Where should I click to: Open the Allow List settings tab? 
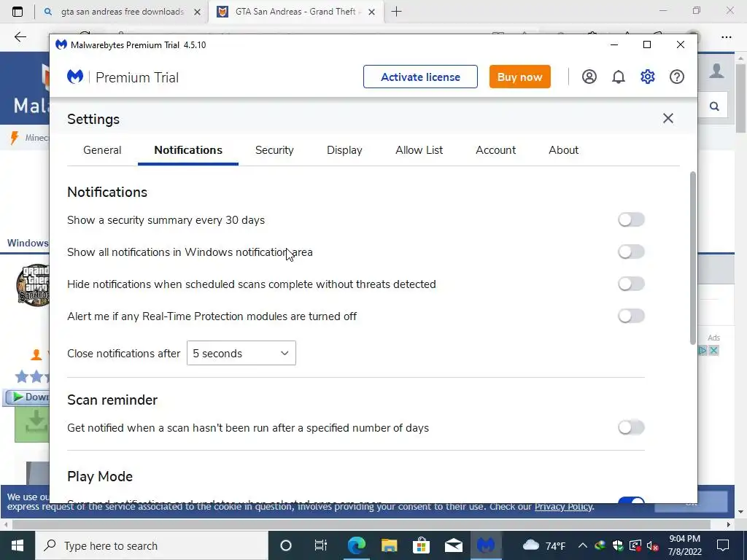tap(419, 150)
